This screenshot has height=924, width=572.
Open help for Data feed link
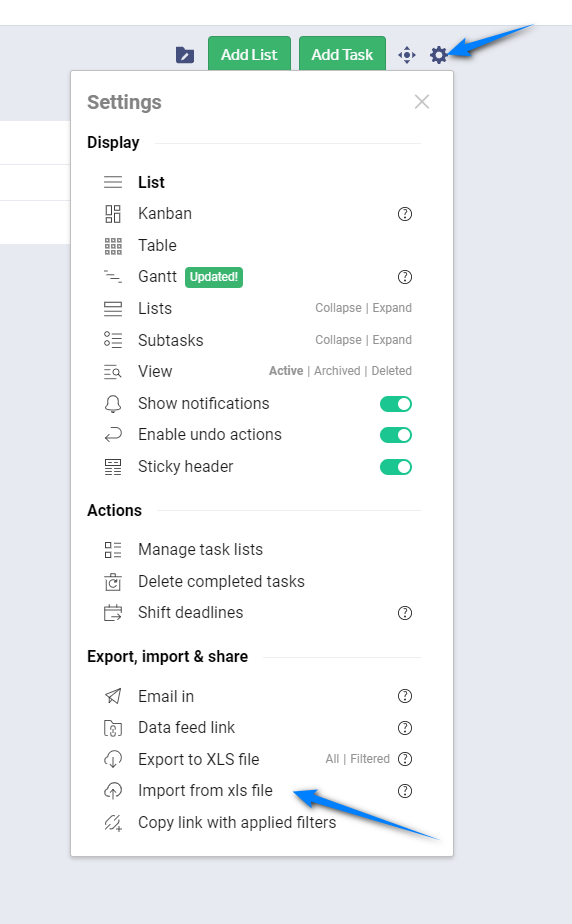pyautogui.click(x=405, y=728)
